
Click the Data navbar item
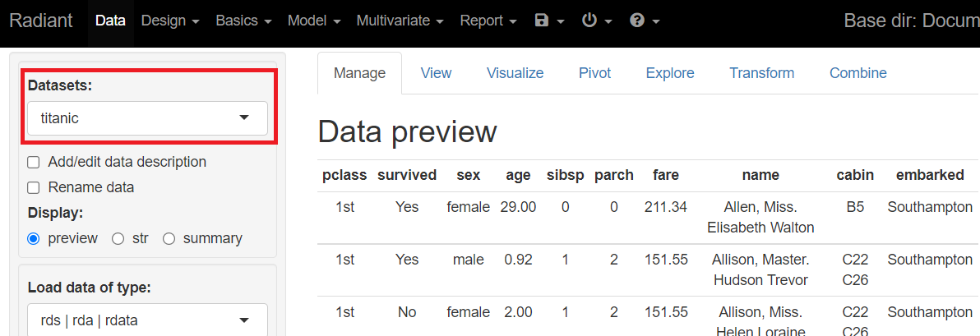point(110,21)
